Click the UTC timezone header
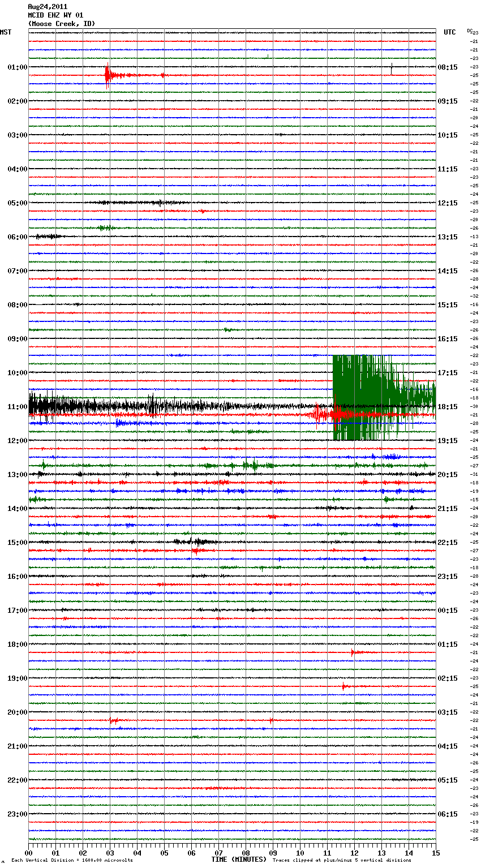 (x=450, y=32)
